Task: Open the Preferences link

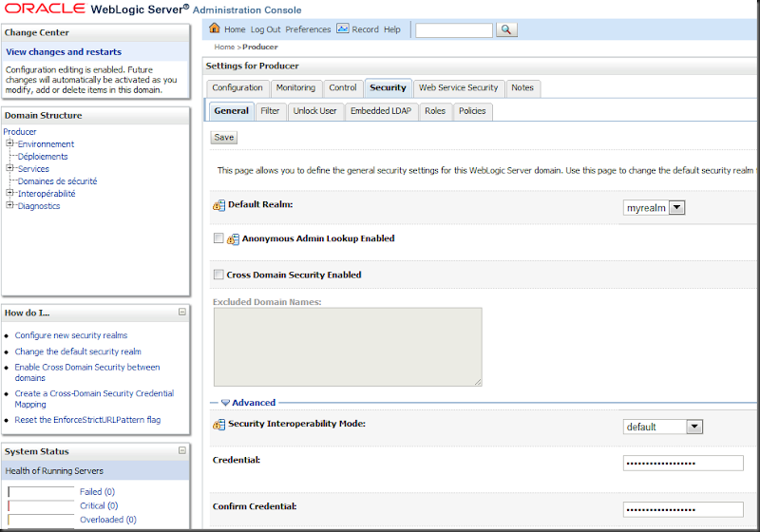Action: point(308,29)
